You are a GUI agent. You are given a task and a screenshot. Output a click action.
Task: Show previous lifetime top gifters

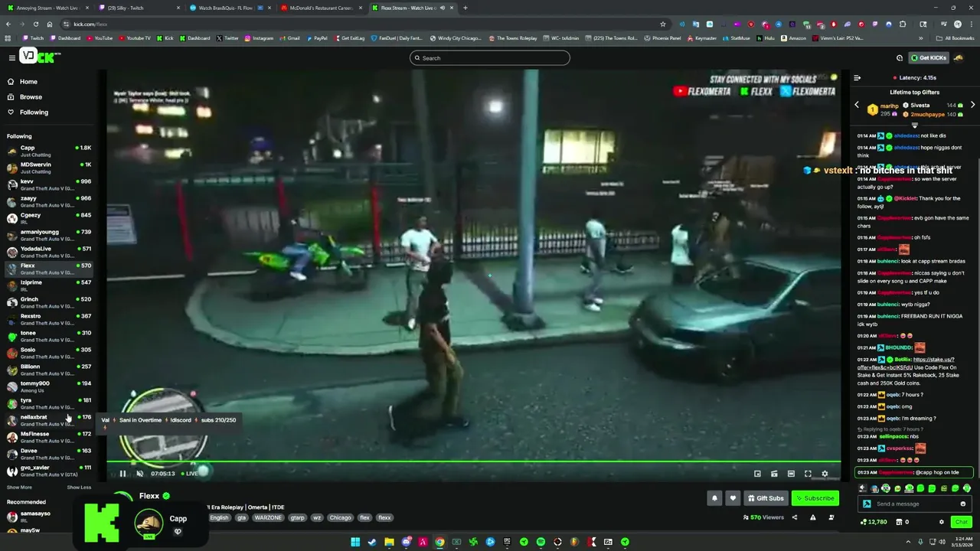[x=857, y=105]
